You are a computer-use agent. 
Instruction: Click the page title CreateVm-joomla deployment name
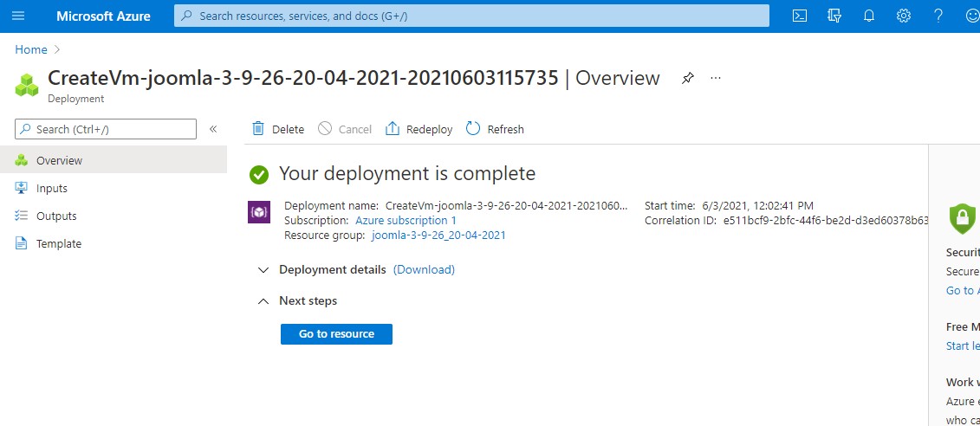tap(303, 78)
